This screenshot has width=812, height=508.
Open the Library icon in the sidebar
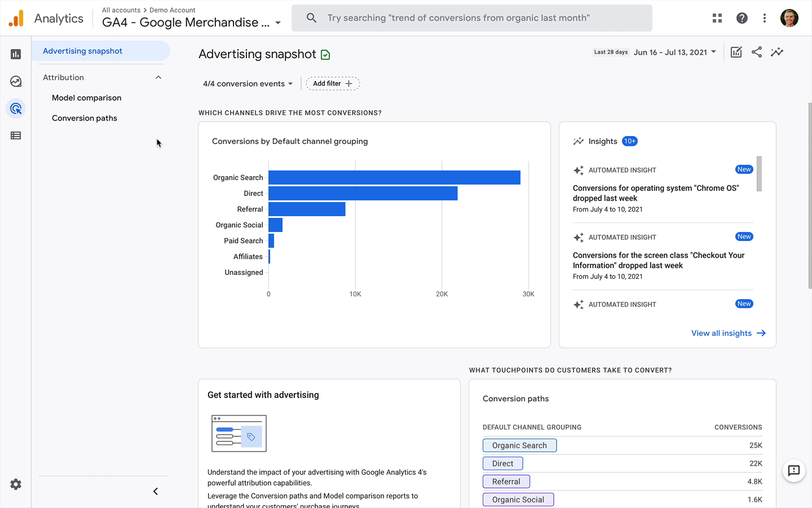click(16, 135)
